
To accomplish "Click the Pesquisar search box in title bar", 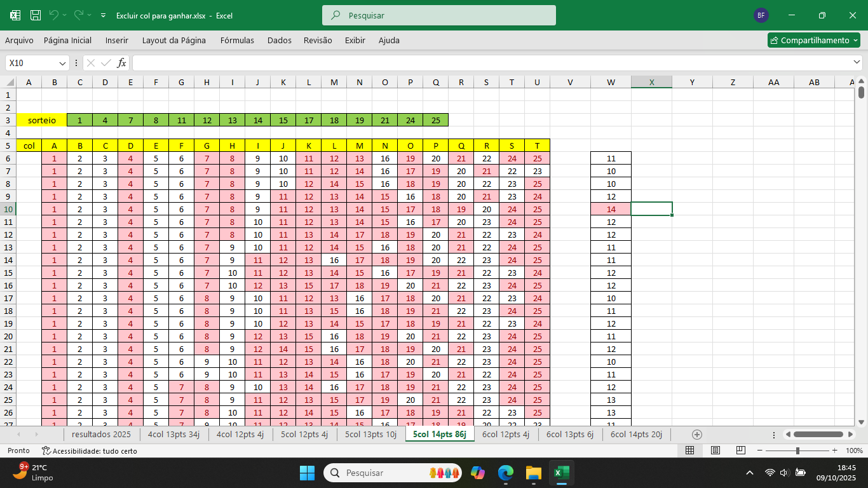I will [x=438, y=15].
